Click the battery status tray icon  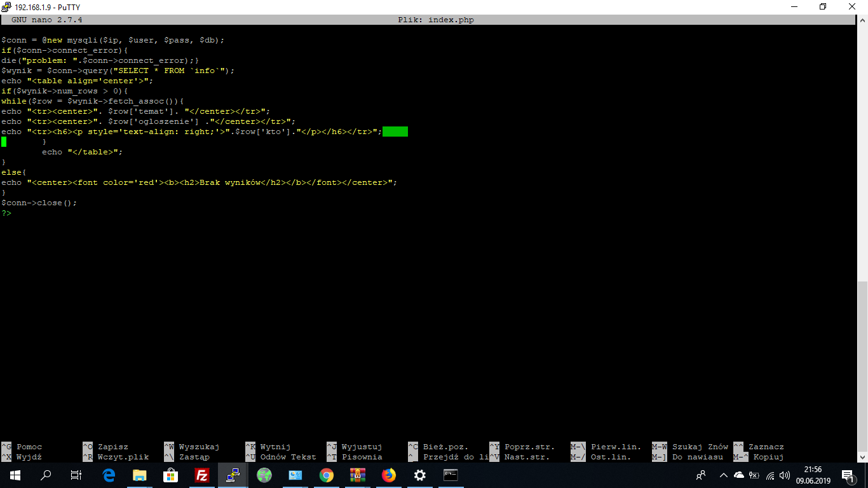coord(755,475)
